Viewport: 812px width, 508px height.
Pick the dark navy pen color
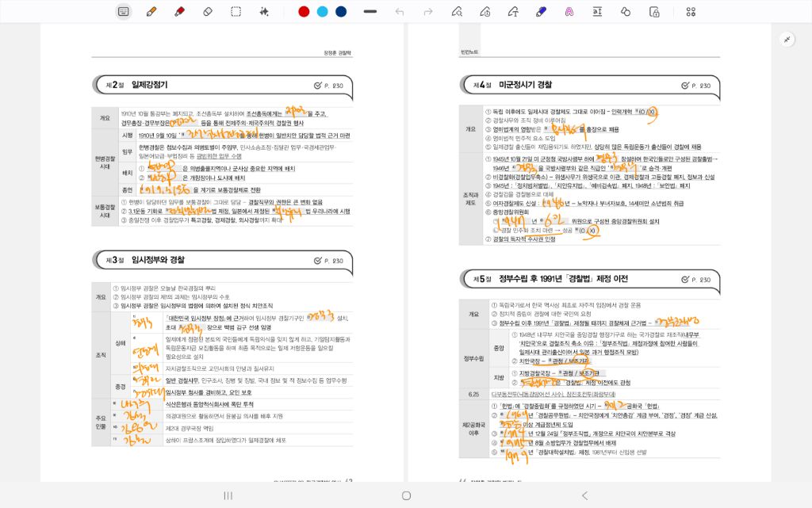pyautogui.click(x=341, y=11)
